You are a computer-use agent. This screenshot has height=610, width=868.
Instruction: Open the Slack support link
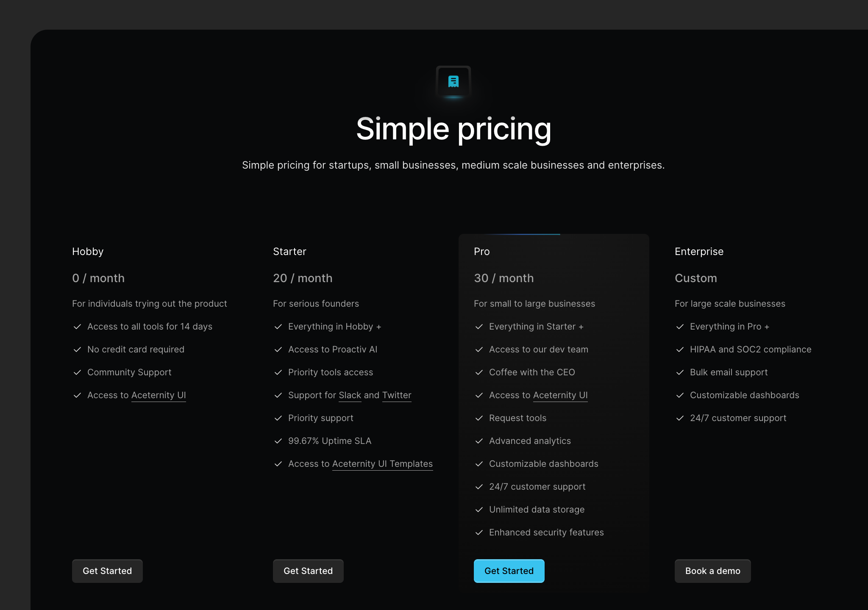[x=349, y=395]
